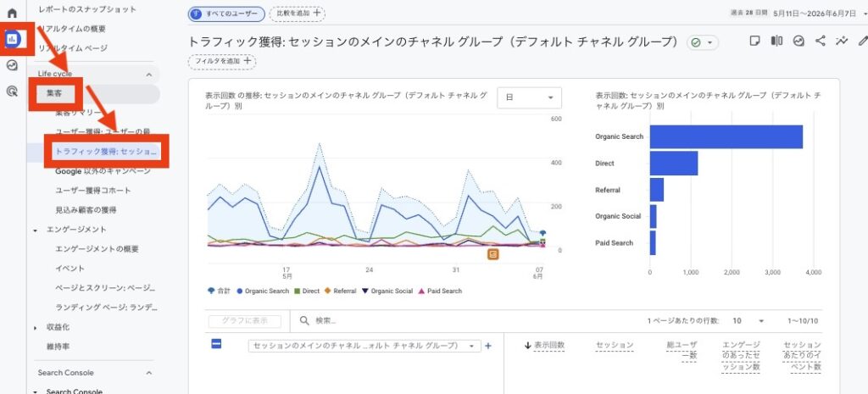Open 見込み顧客の獲得 report
Screen dimensions: 868x394
click(x=86, y=210)
